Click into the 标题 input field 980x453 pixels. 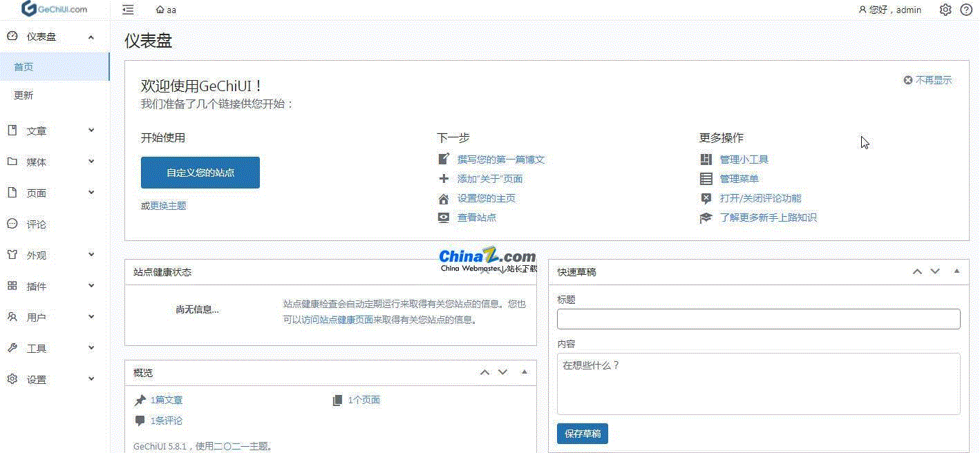(758, 319)
